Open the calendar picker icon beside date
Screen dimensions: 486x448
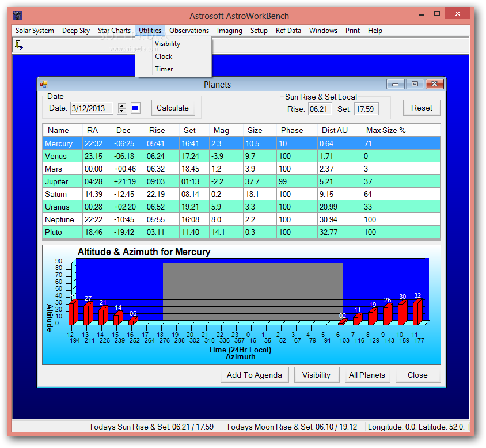pos(135,108)
